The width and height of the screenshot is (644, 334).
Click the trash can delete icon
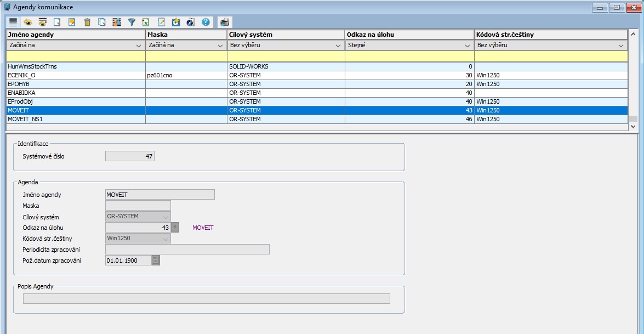click(x=87, y=22)
